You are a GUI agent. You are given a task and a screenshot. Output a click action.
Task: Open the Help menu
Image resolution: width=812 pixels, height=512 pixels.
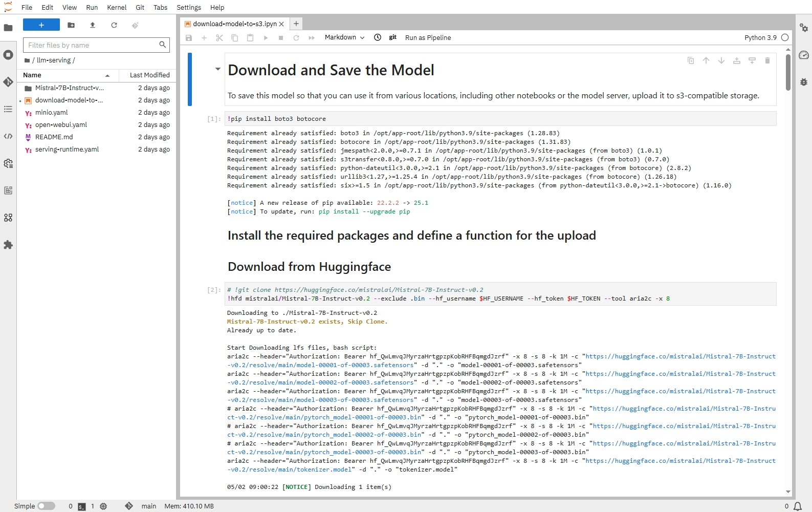pos(217,7)
